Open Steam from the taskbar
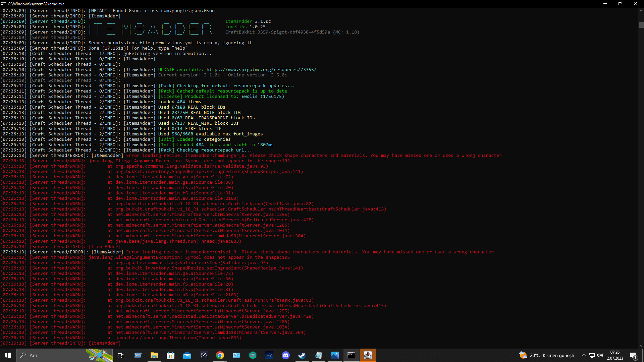 [x=302, y=355]
